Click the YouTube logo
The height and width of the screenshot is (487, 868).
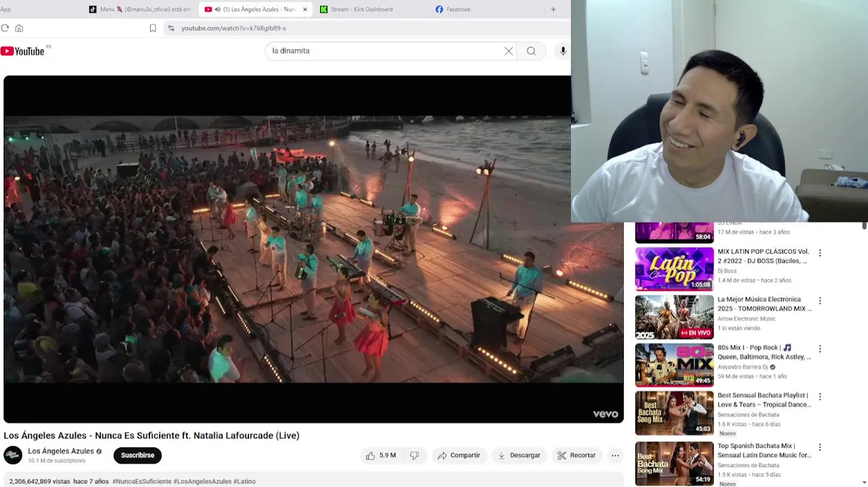coord(22,51)
